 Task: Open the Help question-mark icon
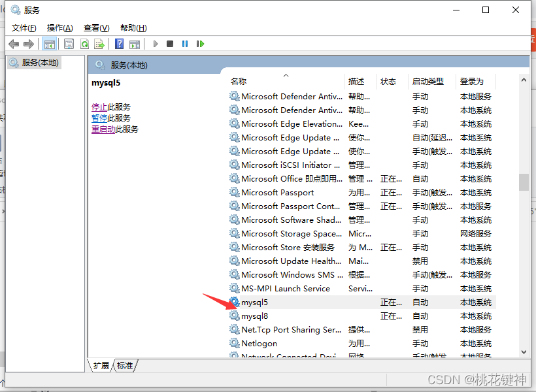pyautogui.click(x=120, y=44)
